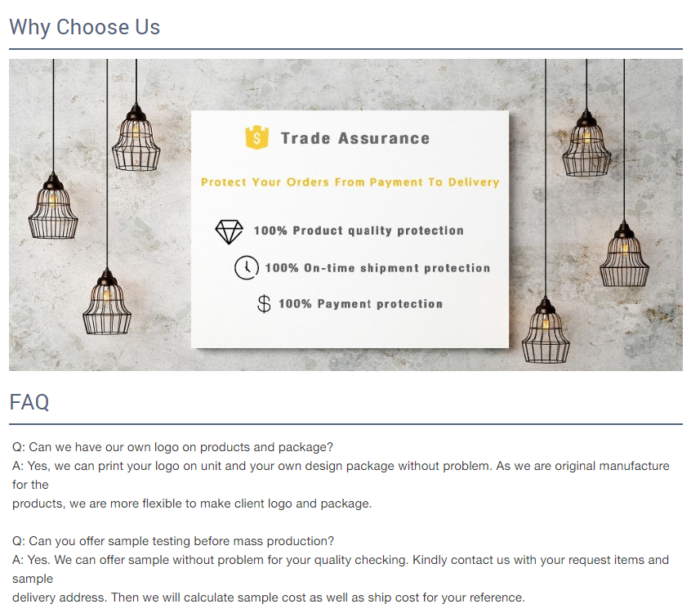
Task: Click '100% Product quality protection' text
Action: click(x=359, y=230)
